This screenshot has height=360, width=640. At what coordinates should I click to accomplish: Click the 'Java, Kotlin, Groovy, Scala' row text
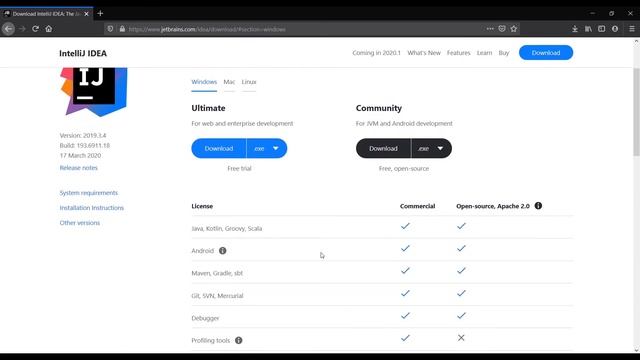(x=227, y=228)
